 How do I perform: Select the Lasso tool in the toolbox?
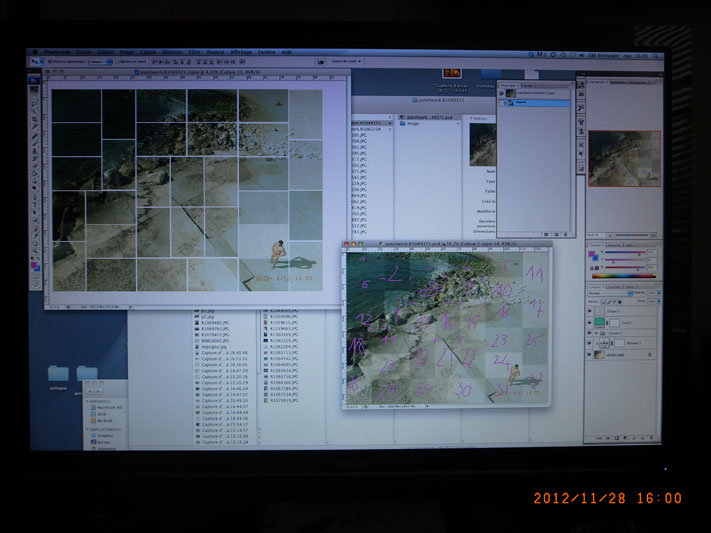[x=34, y=104]
